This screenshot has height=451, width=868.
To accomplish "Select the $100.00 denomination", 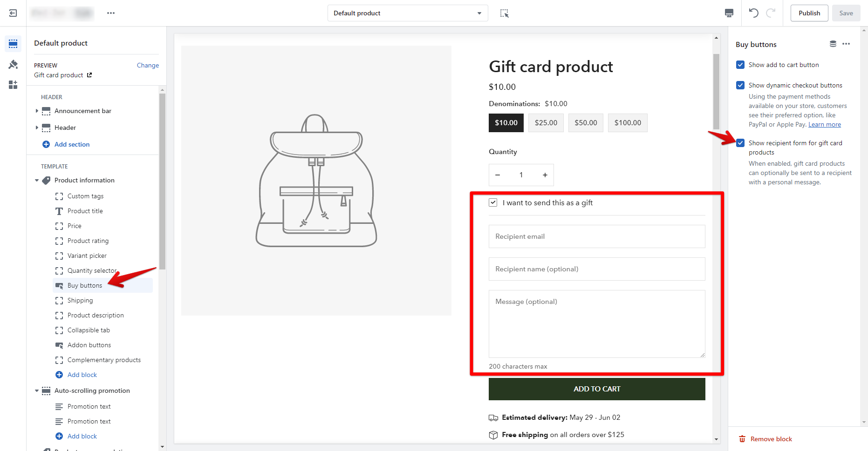I will (628, 123).
